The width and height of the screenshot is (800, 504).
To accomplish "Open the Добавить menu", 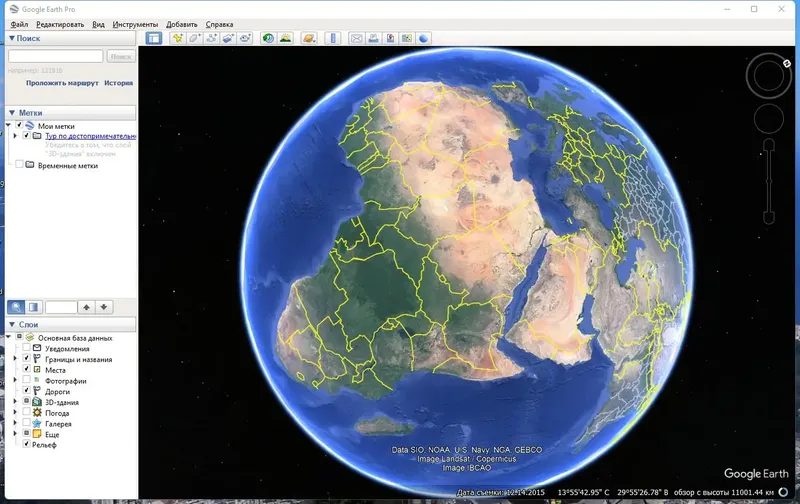I will click(x=182, y=24).
